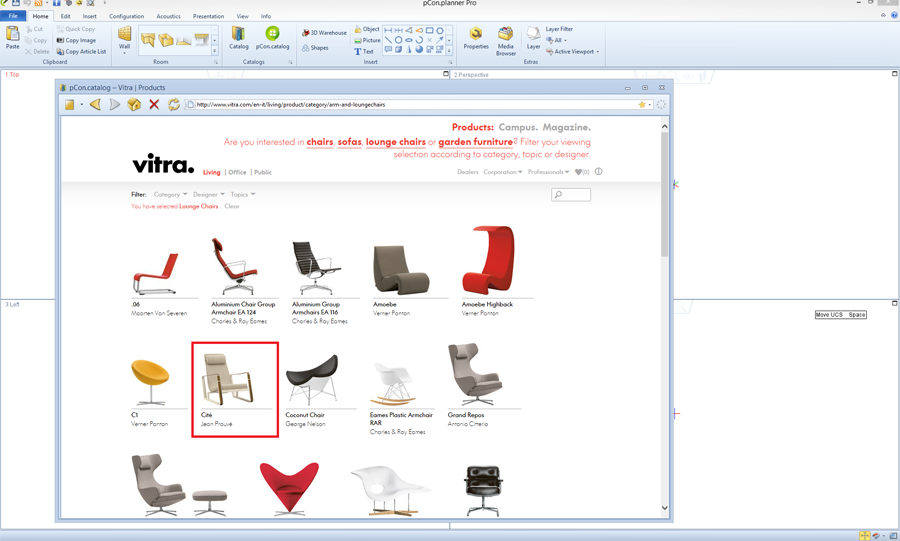Screen dimensions: 900x541
Task: Follow the sofas link
Action: click(x=350, y=142)
